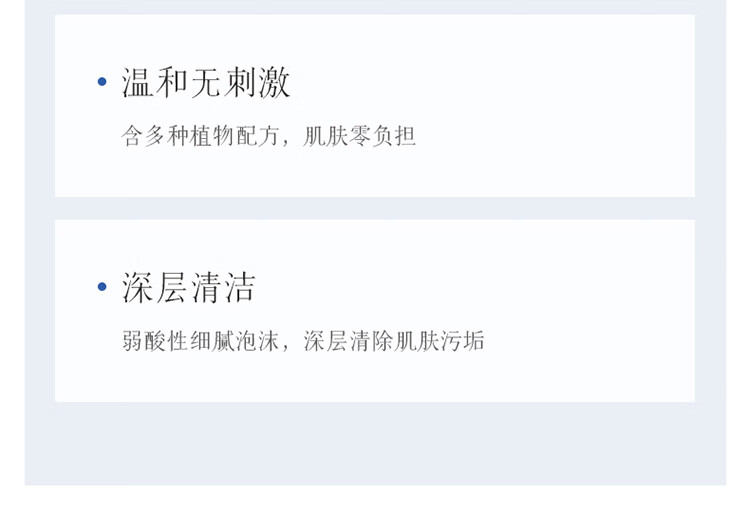
Task: Click the gray-blue gap between the two cards
Action: tap(375, 208)
